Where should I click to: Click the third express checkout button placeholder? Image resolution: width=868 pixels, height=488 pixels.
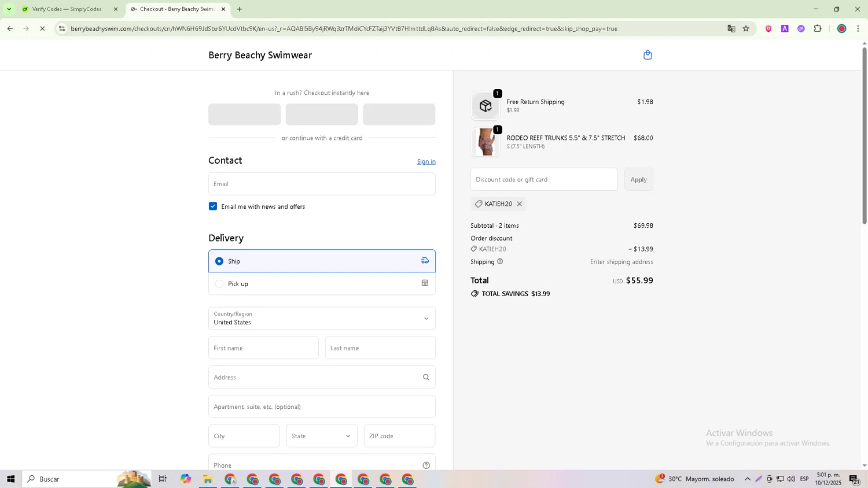399,114
